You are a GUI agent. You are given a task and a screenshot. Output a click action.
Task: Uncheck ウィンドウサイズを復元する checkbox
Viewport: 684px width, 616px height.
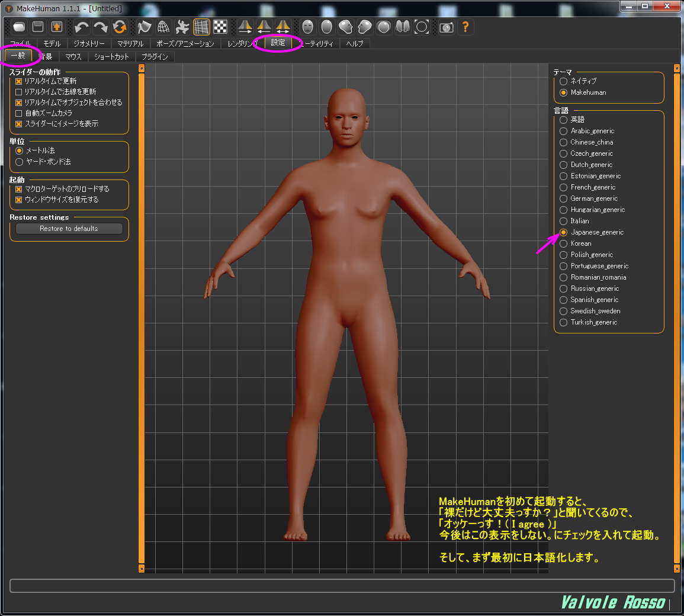pyautogui.click(x=18, y=200)
